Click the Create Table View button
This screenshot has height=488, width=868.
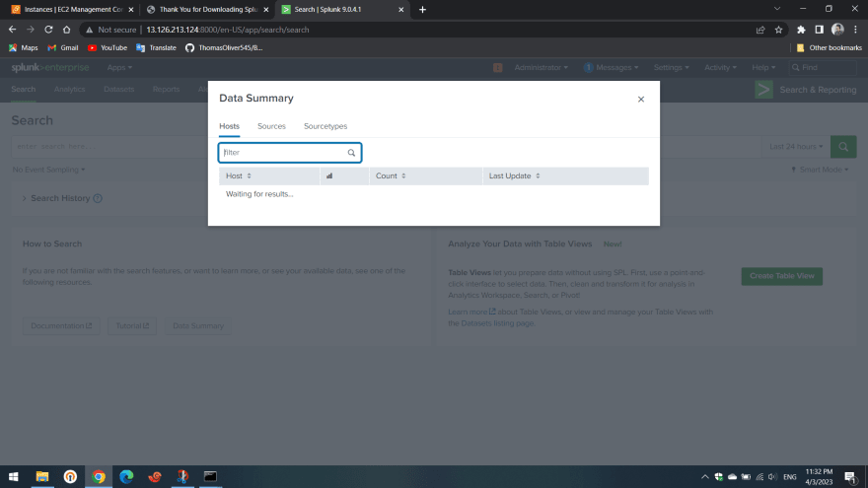tap(781, 276)
